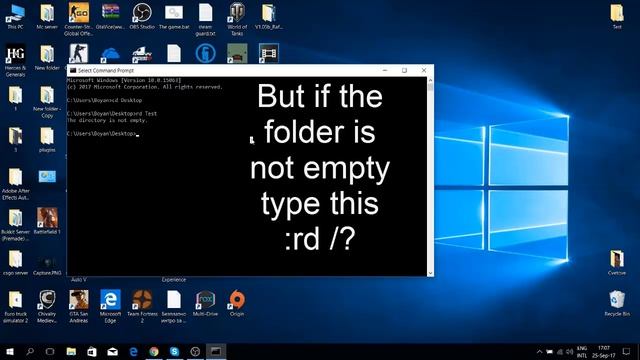The height and width of the screenshot is (360, 640).
Task: Open OneDrive desktop shortcut
Action: point(110,54)
